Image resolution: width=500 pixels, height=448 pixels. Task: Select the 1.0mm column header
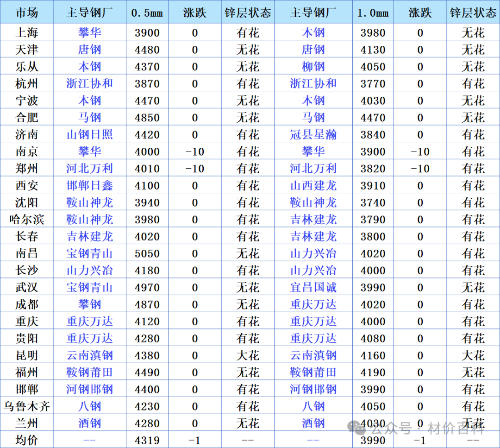click(373, 13)
